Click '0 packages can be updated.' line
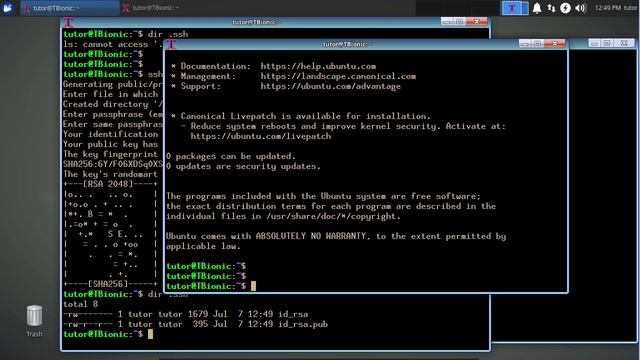Viewport: 640px width, 360px height. 231,156
